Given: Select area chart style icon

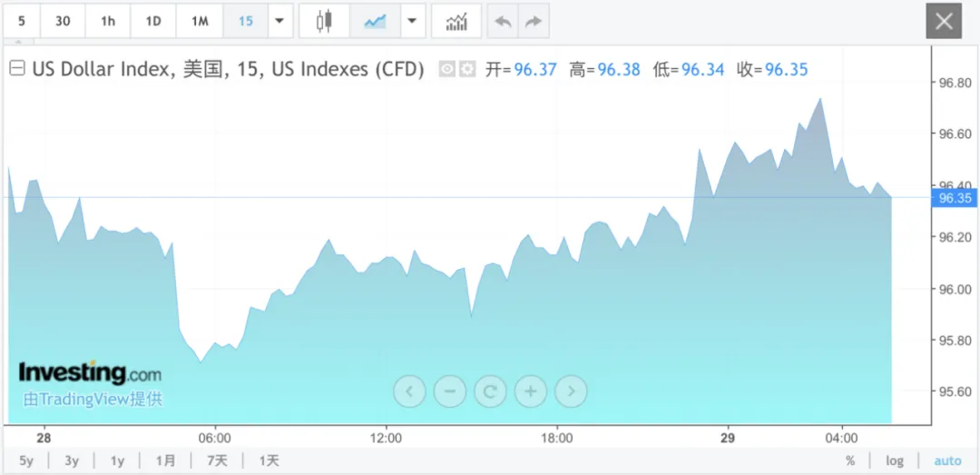Looking at the screenshot, I should 375,21.
